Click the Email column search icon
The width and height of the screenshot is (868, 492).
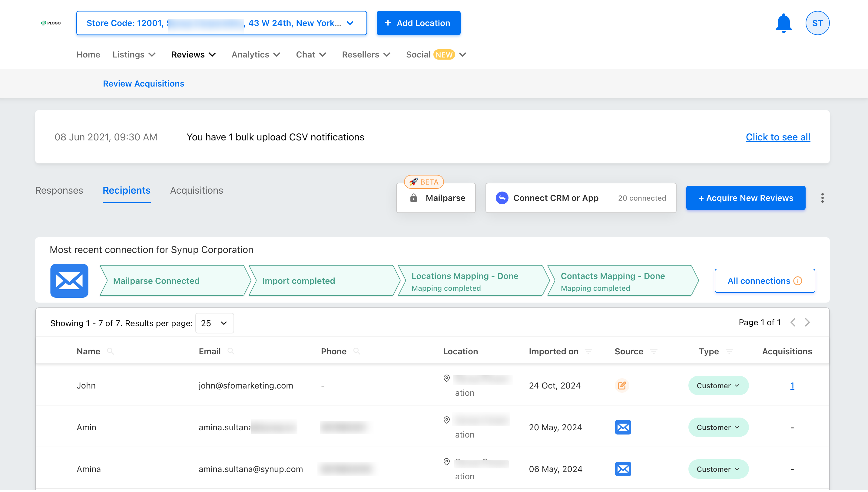230,351
